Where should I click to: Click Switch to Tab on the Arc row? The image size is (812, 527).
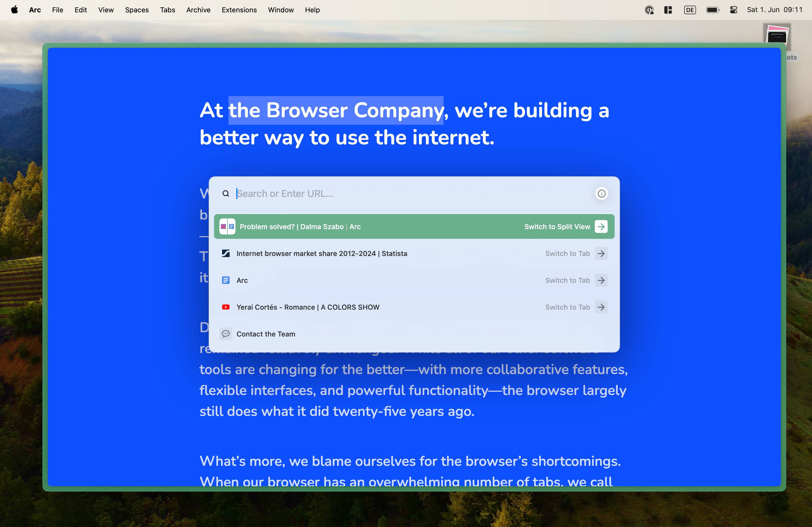(568, 280)
